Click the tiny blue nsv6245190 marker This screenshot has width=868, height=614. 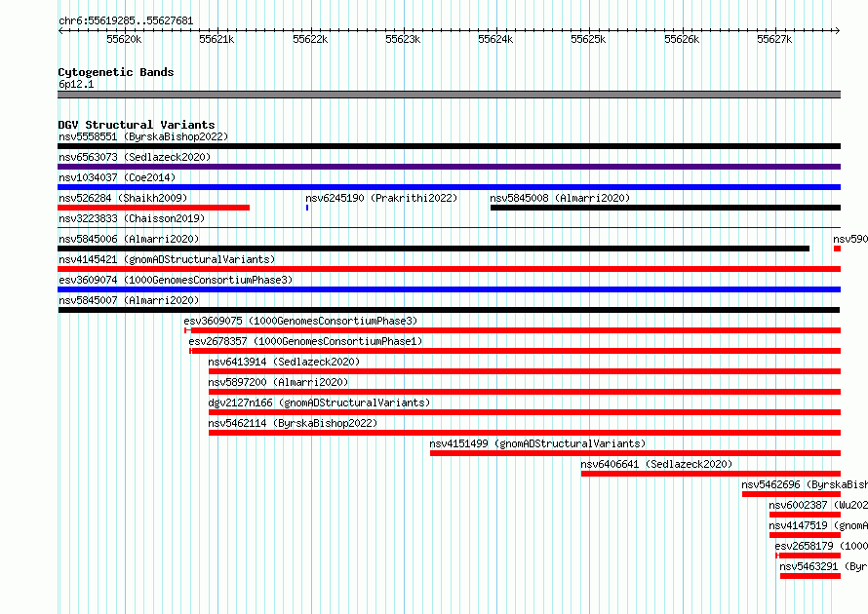tap(307, 208)
